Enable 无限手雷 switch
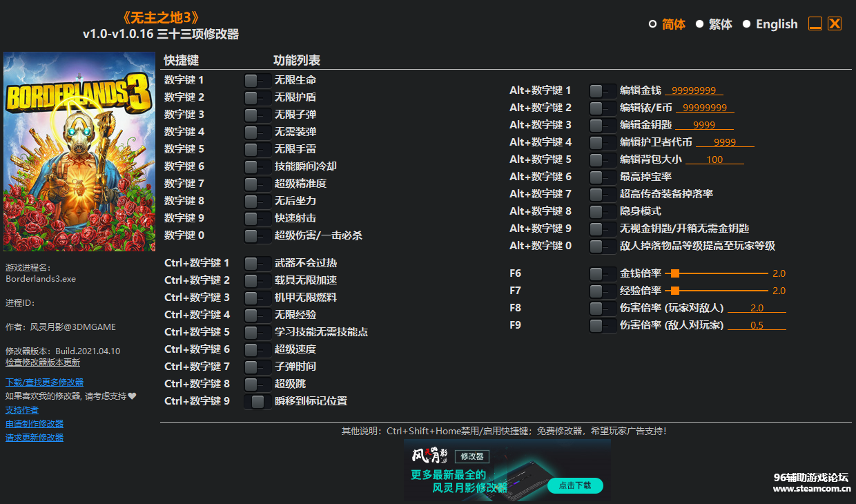Viewport: 856px width, 504px height. (257, 149)
